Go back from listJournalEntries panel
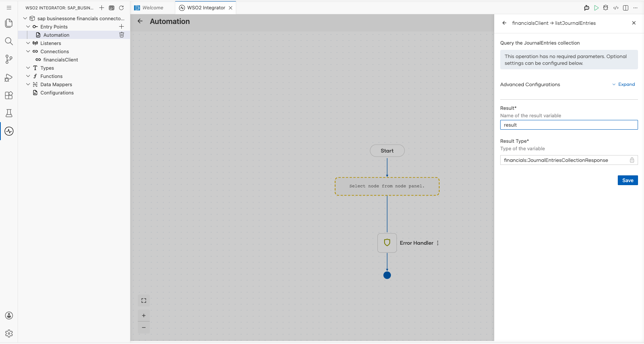Screen dimensions: 644x344 coord(504,23)
